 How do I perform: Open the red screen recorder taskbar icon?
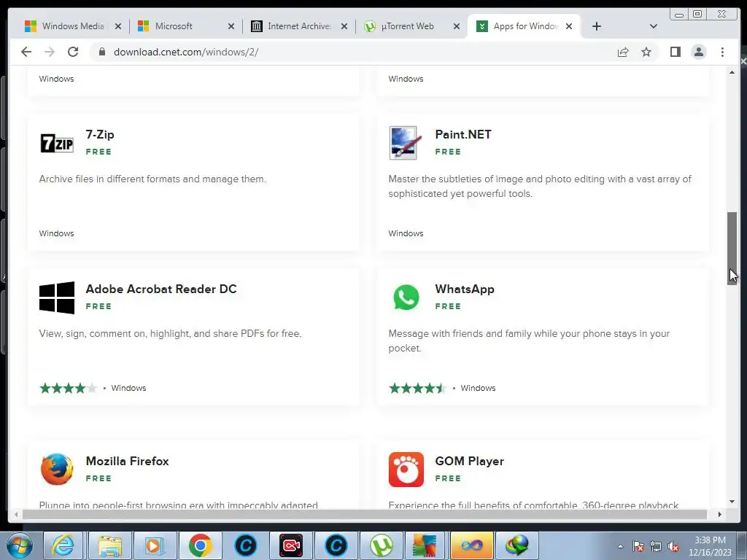tap(291, 545)
